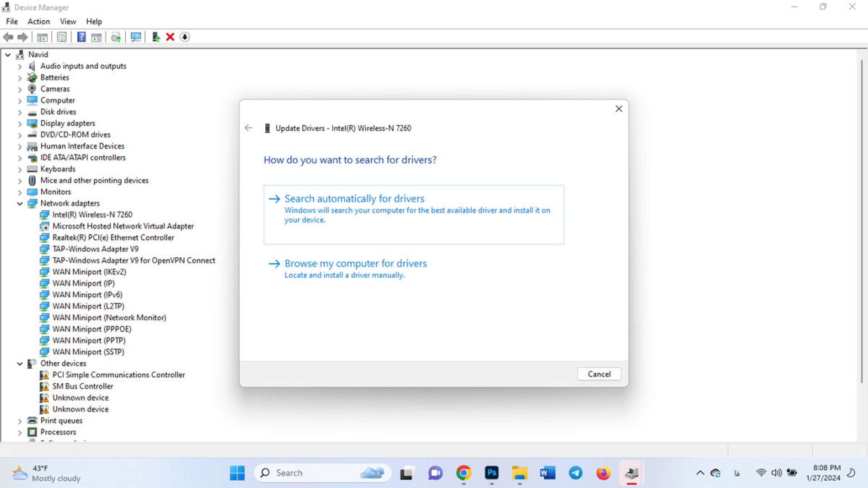Choose Search automatically for drivers
This screenshot has height=488, width=868.
click(414, 215)
